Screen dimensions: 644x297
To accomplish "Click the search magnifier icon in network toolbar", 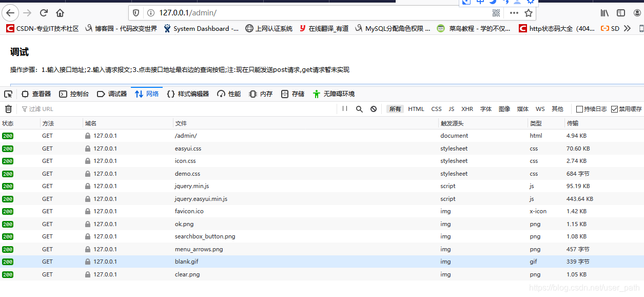I will pyautogui.click(x=359, y=109).
